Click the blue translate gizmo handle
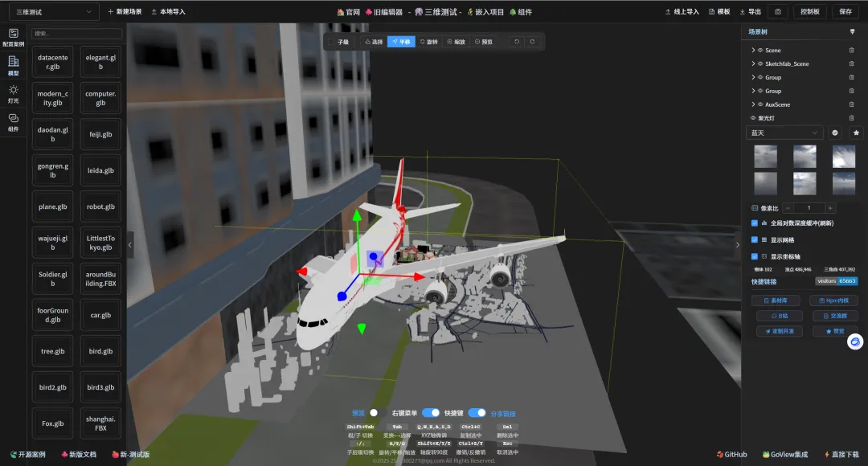This screenshot has height=466, width=868. [x=342, y=296]
